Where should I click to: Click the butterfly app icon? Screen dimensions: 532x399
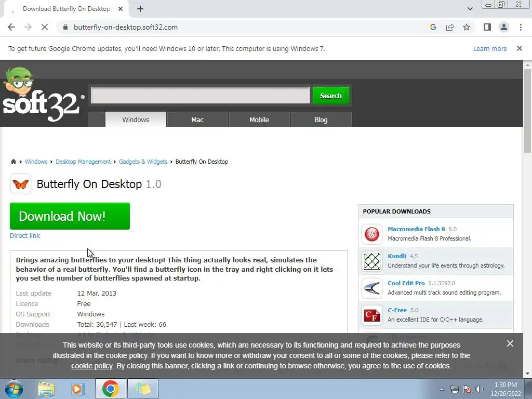(x=21, y=184)
